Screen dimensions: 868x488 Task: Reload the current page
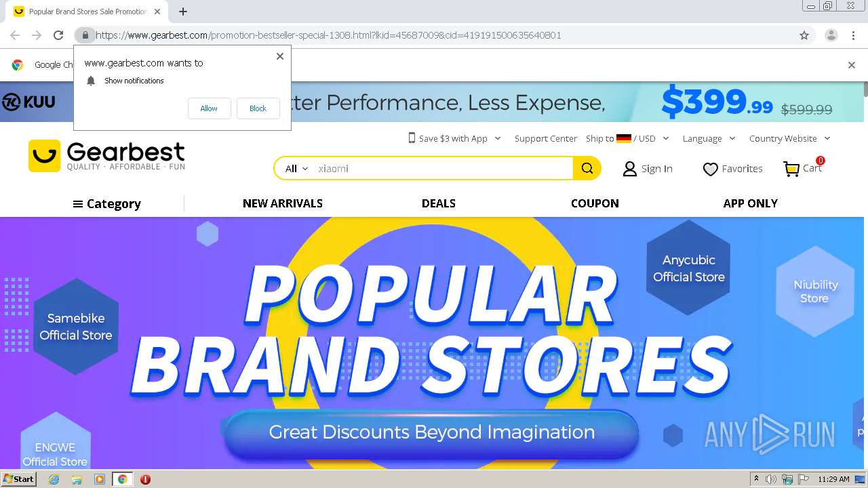(x=58, y=35)
